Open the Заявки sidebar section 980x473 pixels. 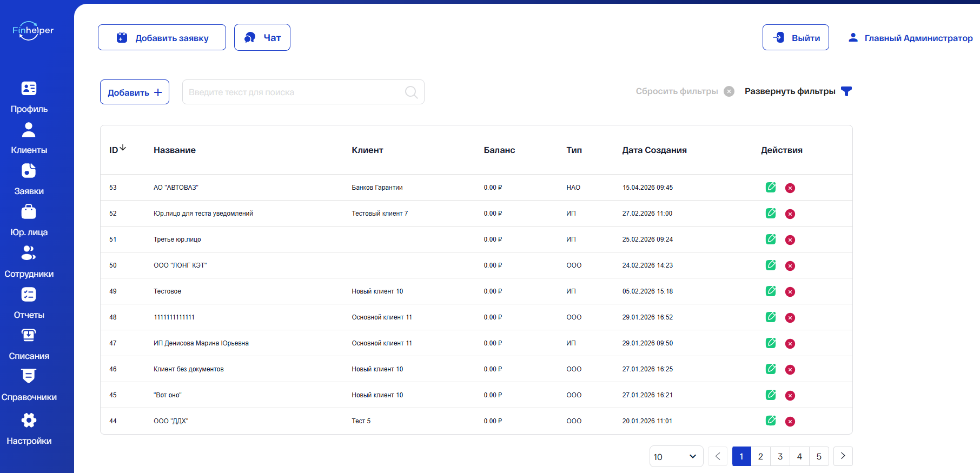coord(29,179)
